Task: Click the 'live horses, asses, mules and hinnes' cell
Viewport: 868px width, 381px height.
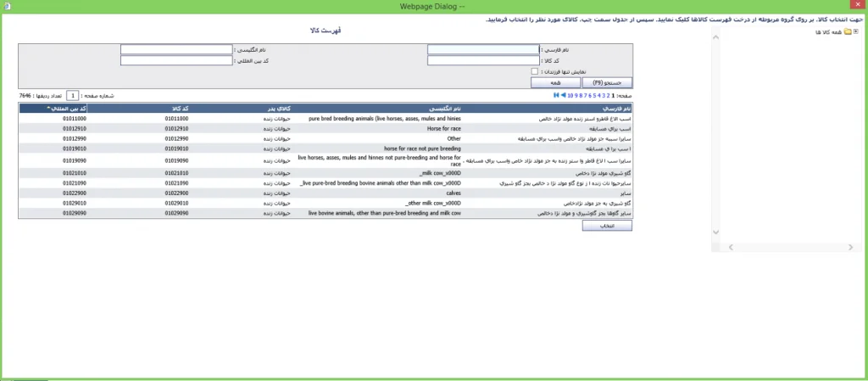Action: pos(380,160)
